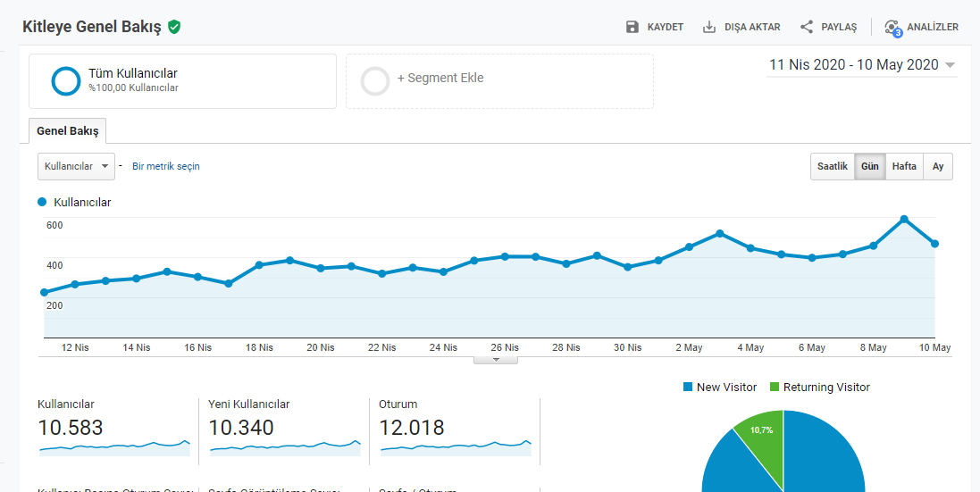Click the 9 May peak data point
Screen dimensions: 980x492
click(x=904, y=219)
